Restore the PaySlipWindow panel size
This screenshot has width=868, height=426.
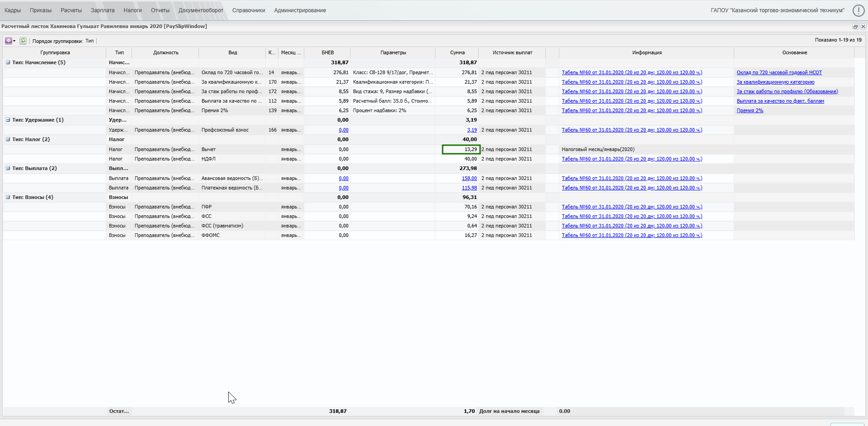(855, 27)
